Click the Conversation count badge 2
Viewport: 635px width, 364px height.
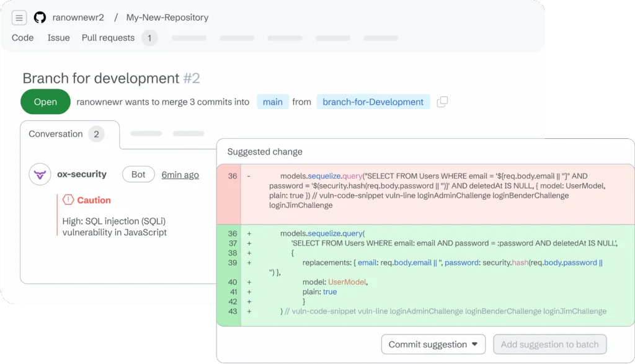96,134
